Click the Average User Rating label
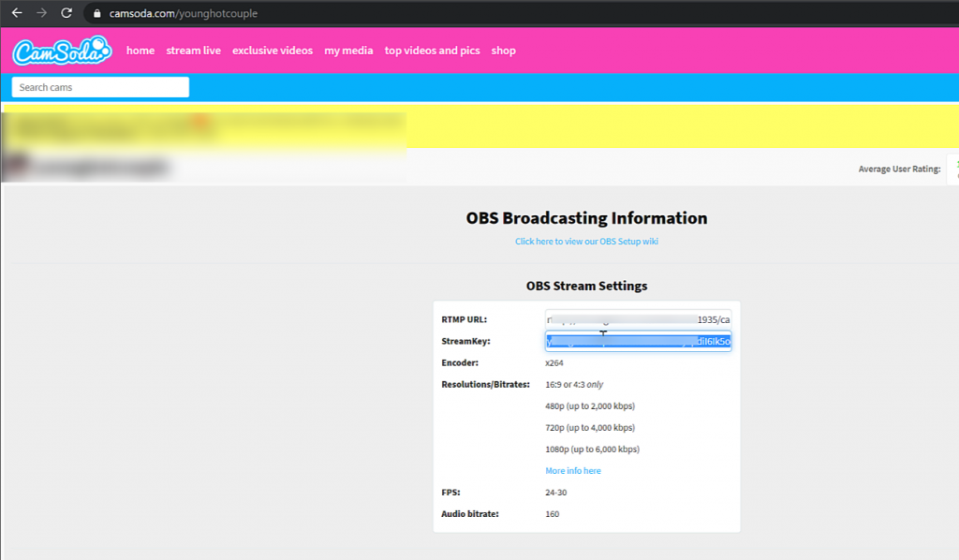 tap(899, 169)
